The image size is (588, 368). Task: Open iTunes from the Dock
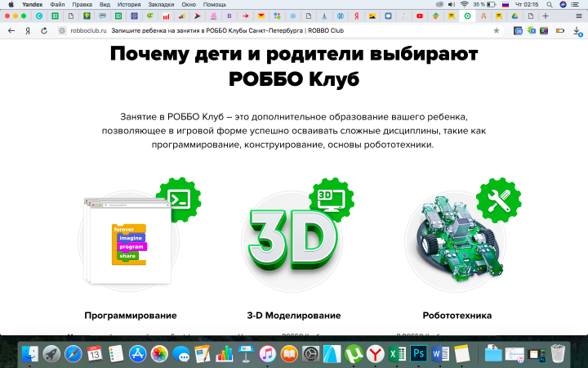point(267,354)
